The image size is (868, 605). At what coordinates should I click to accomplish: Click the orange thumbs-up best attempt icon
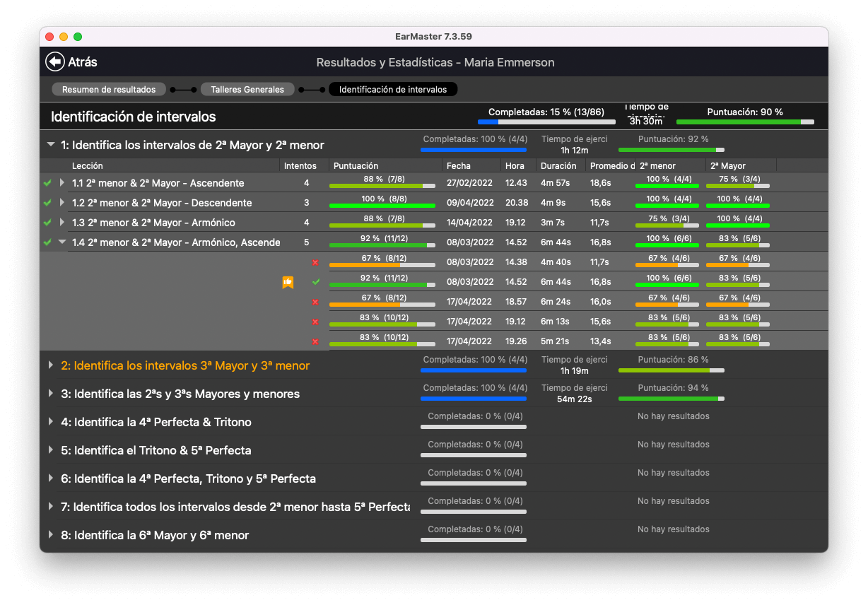[288, 282]
